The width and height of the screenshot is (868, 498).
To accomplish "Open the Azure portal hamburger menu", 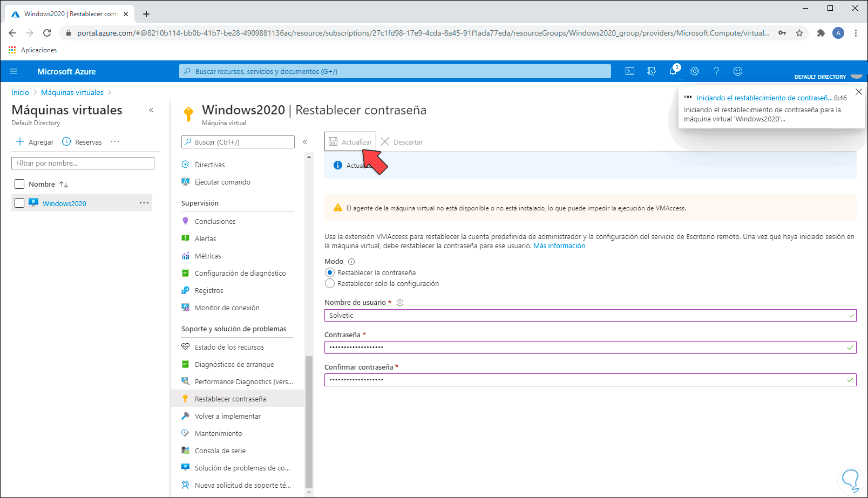I will pyautogui.click(x=14, y=71).
